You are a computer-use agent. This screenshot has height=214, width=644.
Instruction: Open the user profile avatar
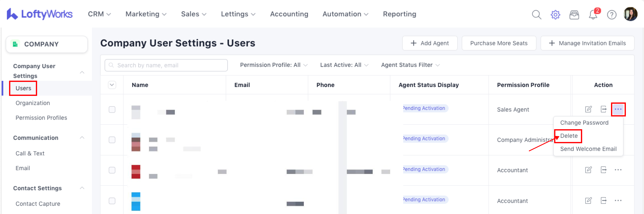coord(631,14)
